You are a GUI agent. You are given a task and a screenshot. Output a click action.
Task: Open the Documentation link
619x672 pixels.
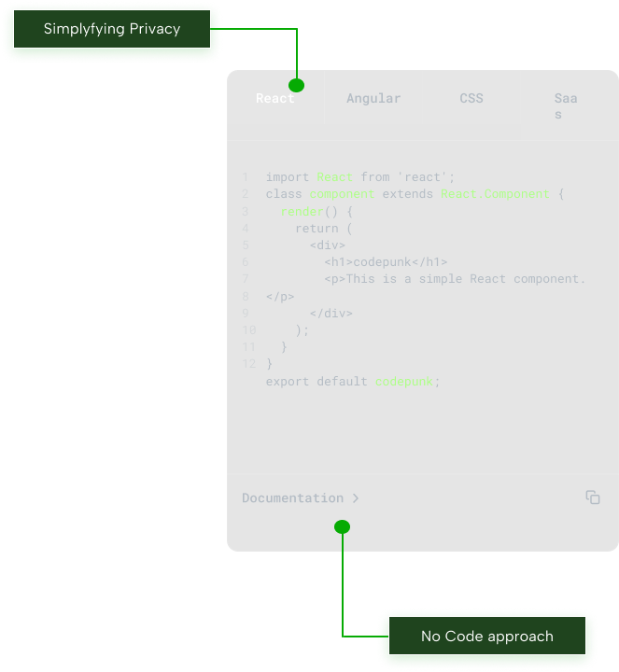tap(292, 498)
